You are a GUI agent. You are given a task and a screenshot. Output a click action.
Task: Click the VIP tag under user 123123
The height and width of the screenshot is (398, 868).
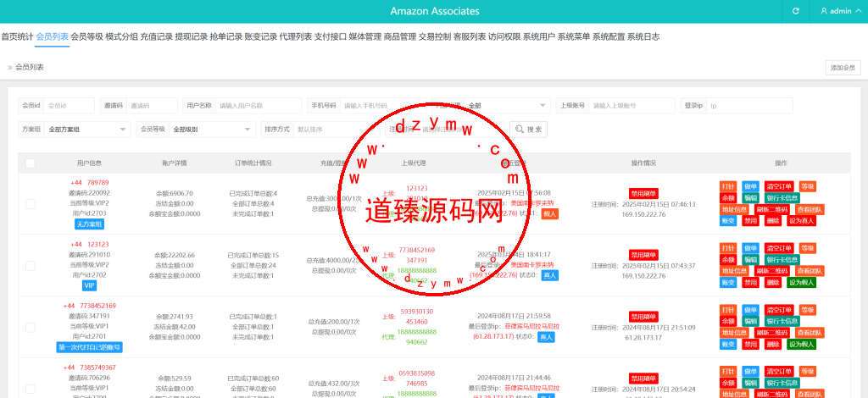click(89, 285)
